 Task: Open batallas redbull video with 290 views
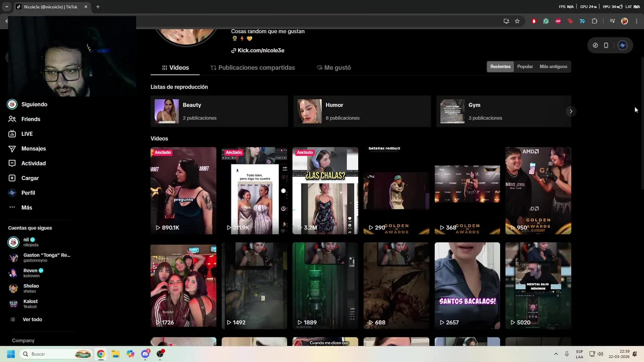coord(396,191)
